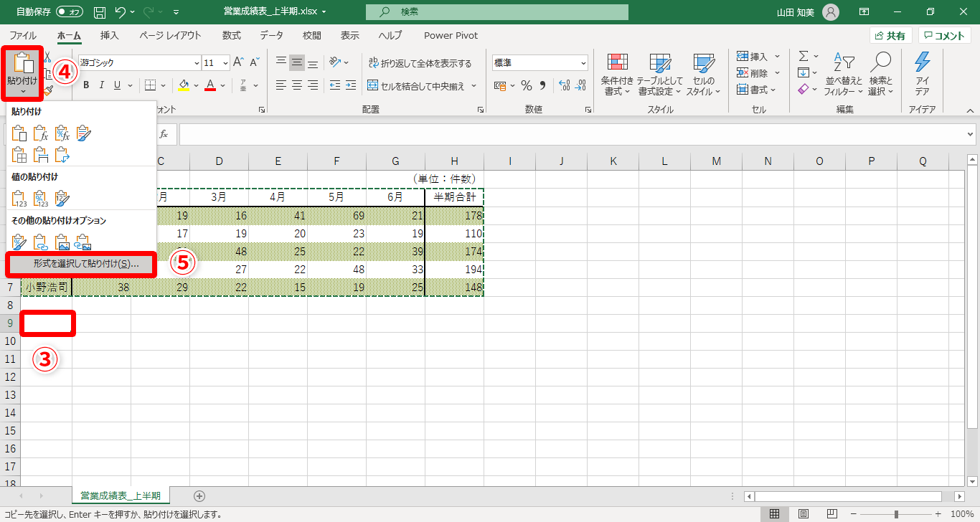The width and height of the screenshot is (980, 522).
Task: Increase indent in alignment group
Action: tap(350, 85)
